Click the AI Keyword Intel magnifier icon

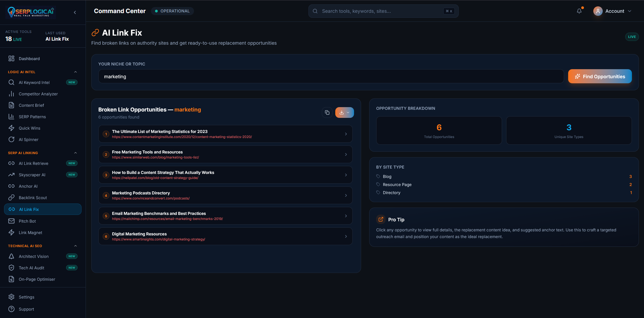[11, 82]
